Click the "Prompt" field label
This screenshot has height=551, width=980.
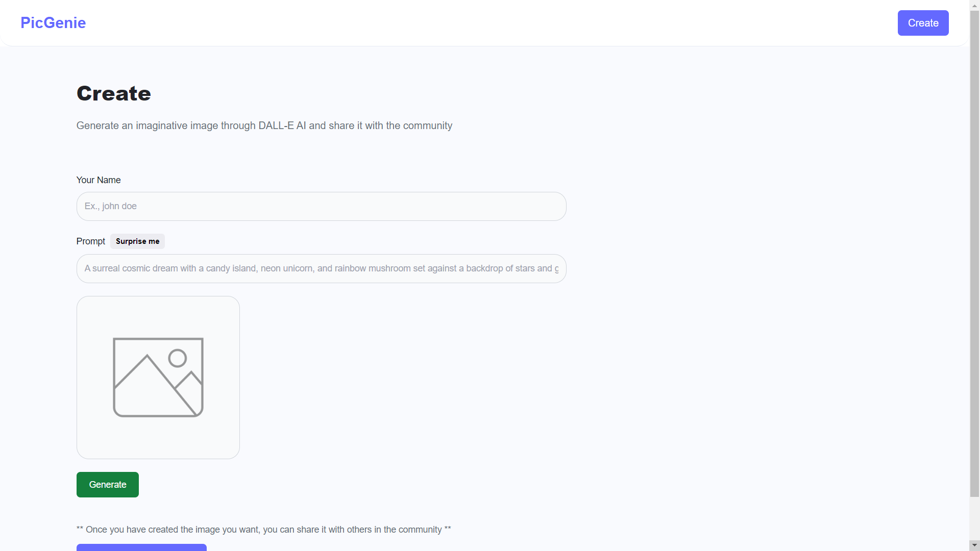91,241
